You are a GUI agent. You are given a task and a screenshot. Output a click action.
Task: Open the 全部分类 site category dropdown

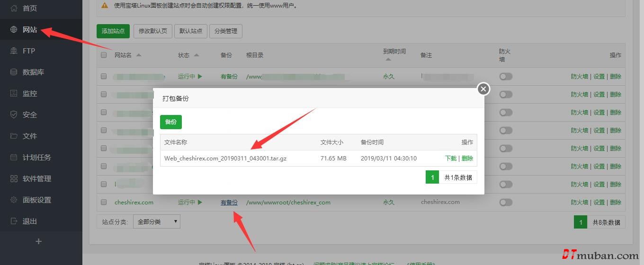157,221
